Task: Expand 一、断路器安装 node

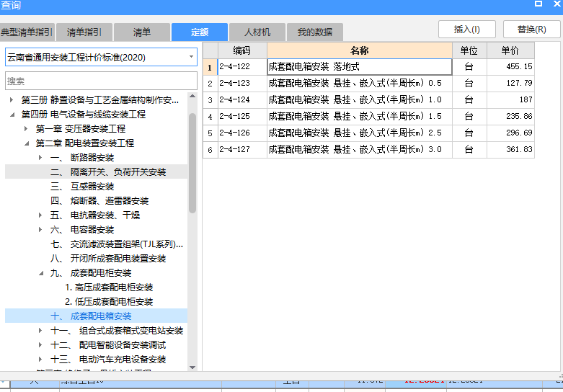Action: click(x=40, y=157)
